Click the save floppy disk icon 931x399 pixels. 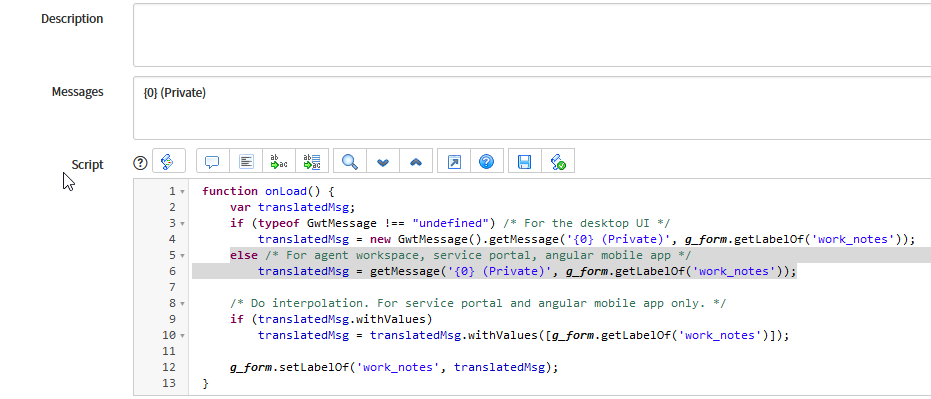click(524, 161)
